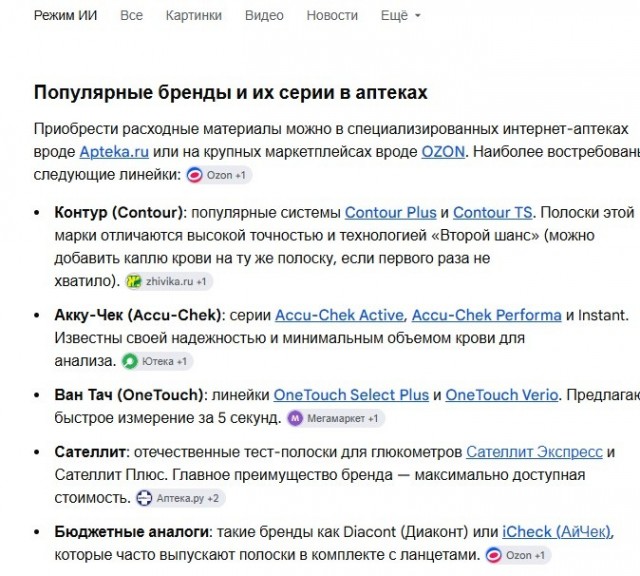
Task: Click the bold word Сателлит
Action: pos(90,452)
